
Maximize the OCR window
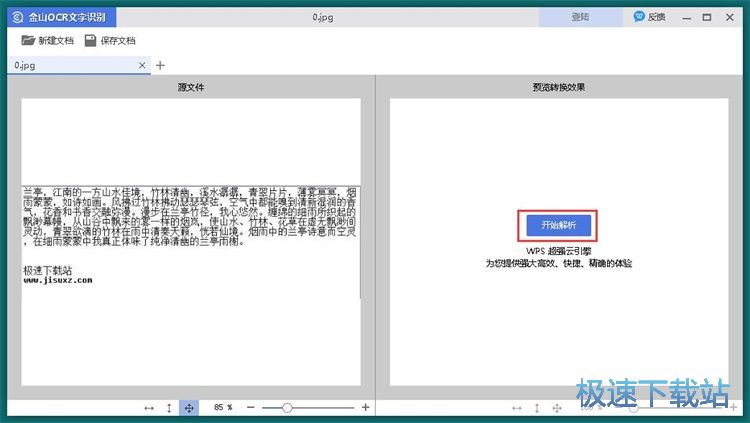point(707,17)
